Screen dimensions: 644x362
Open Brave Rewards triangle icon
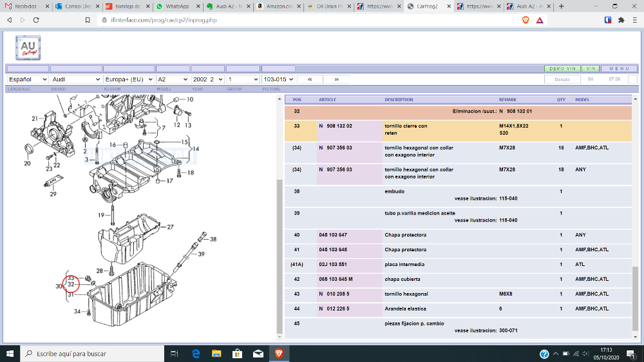pyautogui.click(x=540, y=20)
